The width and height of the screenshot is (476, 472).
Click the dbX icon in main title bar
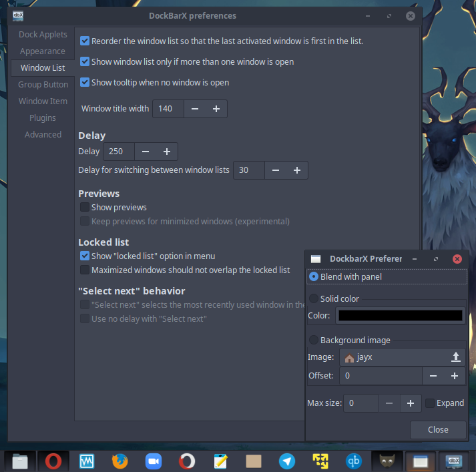[x=18, y=16]
